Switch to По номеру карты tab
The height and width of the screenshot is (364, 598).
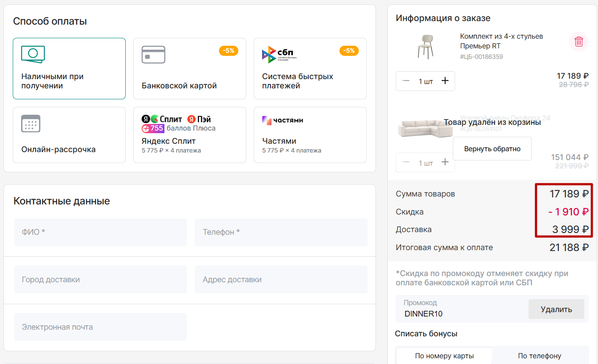(444, 356)
